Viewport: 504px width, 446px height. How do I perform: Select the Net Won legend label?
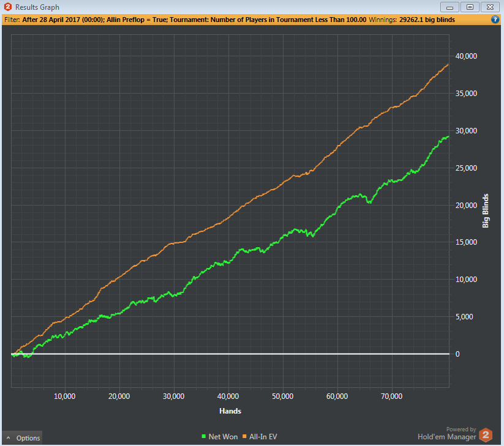coord(223,437)
